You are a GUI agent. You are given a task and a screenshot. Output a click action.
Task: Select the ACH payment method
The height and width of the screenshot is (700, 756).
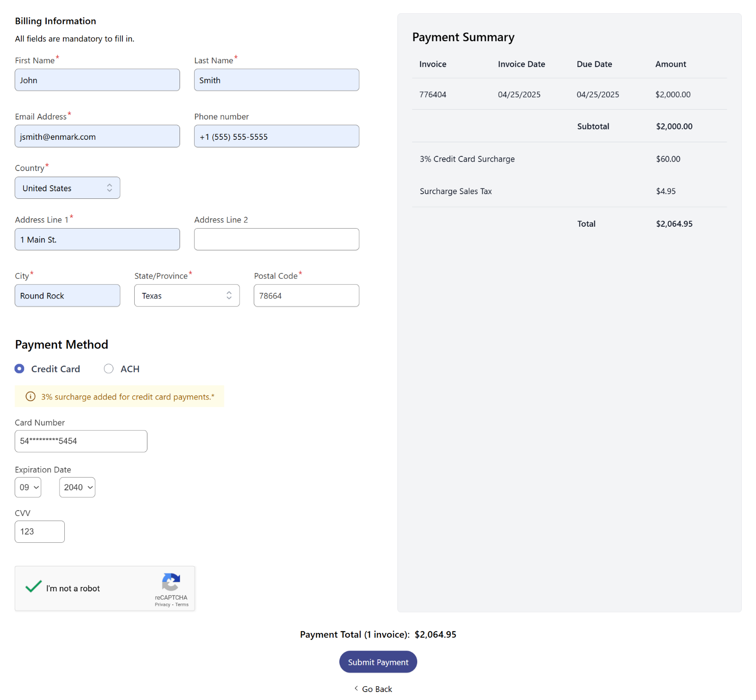click(x=109, y=368)
